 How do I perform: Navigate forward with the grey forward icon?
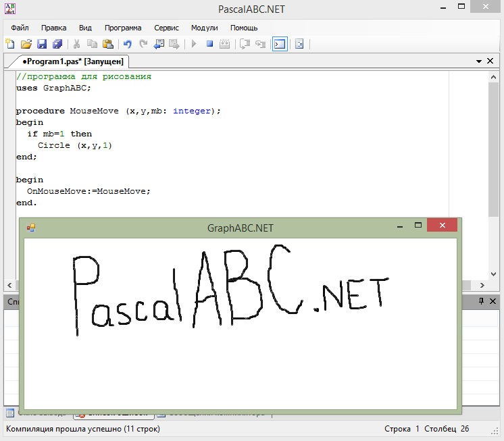[174, 44]
